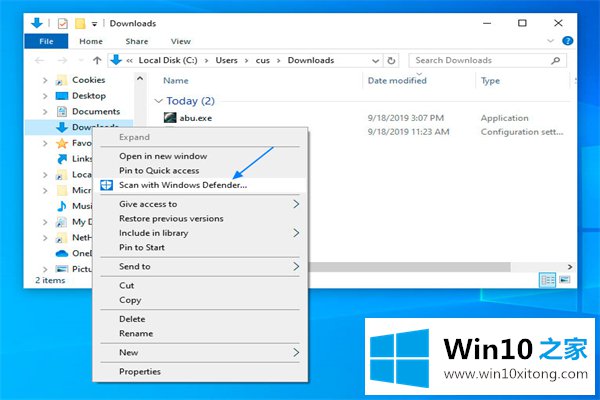Refresh the Downloads folder
This screenshot has width=600, height=400.
391,60
